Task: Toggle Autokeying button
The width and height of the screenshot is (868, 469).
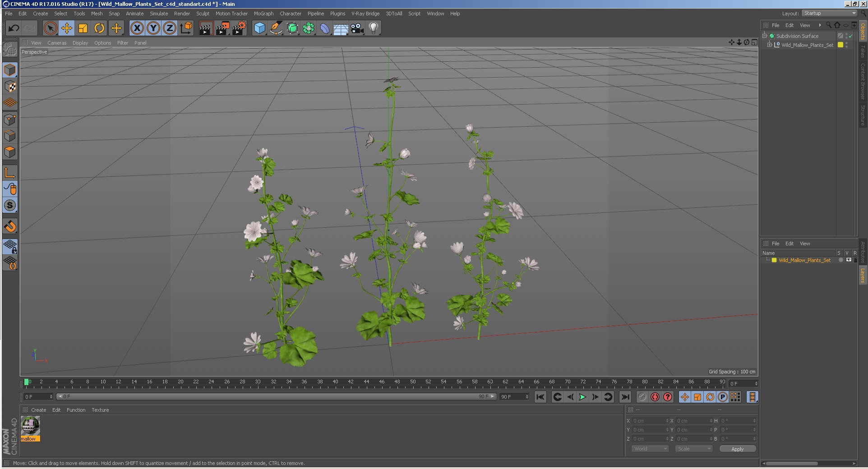Action: 655,397
